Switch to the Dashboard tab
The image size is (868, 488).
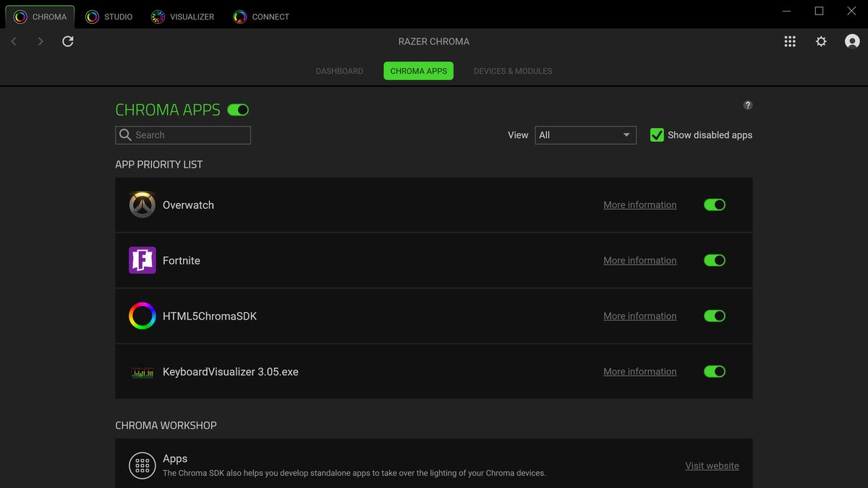(339, 71)
